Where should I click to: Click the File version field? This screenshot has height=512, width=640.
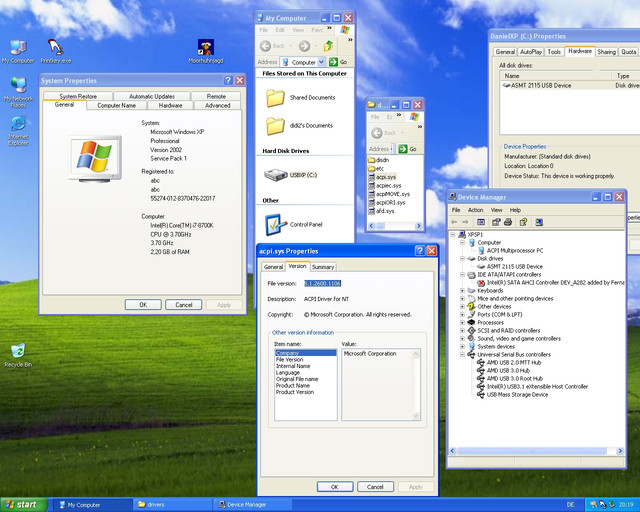point(322,283)
